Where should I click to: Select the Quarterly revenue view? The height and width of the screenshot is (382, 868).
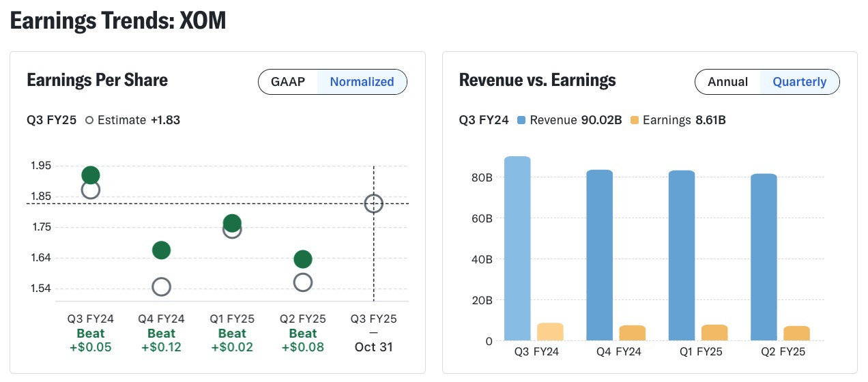(x=799, y=82)
